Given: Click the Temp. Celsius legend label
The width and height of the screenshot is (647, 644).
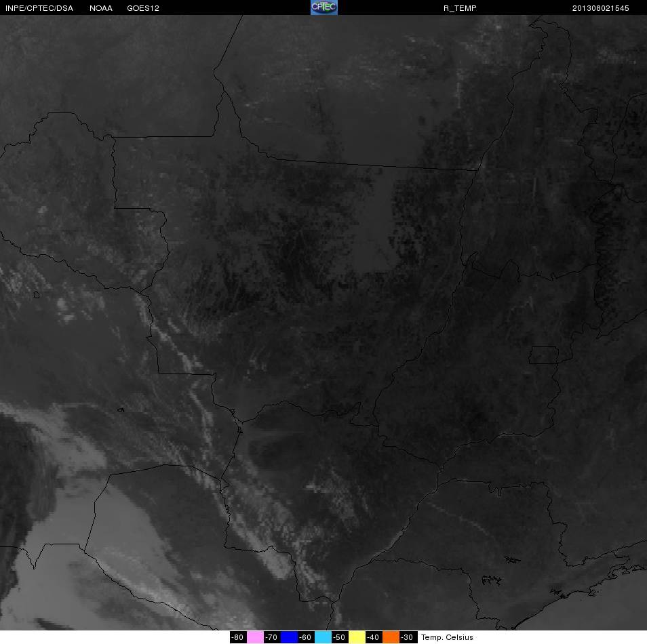Looking at the screenshot, I should 447,637.
